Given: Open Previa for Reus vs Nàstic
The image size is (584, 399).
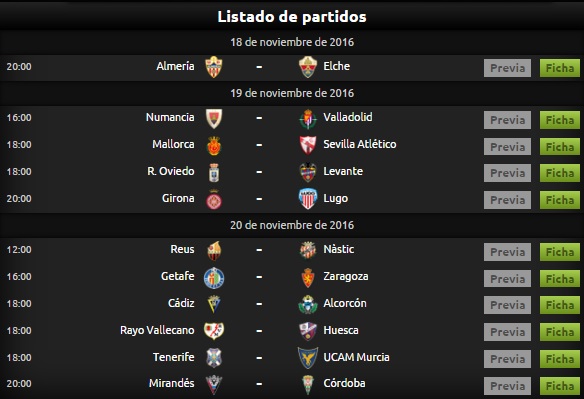Looking at the screenshot, I should click(x=507, y=252).
